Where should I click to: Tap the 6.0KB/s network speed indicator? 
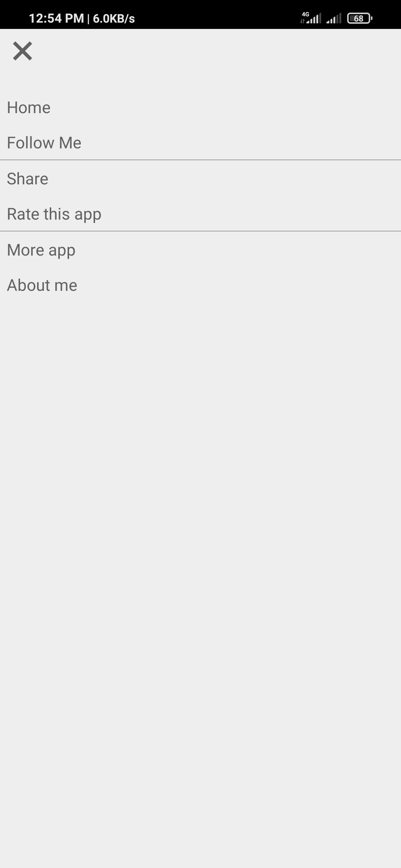114,19
